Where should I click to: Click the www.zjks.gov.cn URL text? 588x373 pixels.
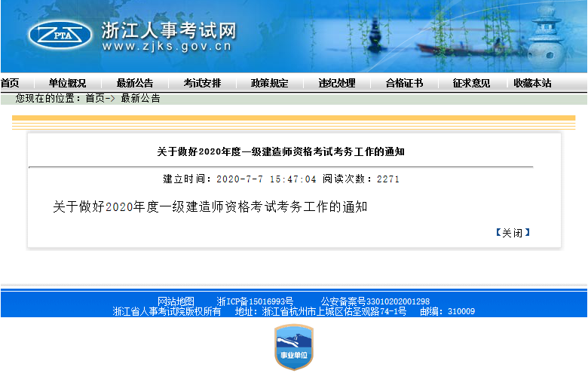tap(167, 47)
